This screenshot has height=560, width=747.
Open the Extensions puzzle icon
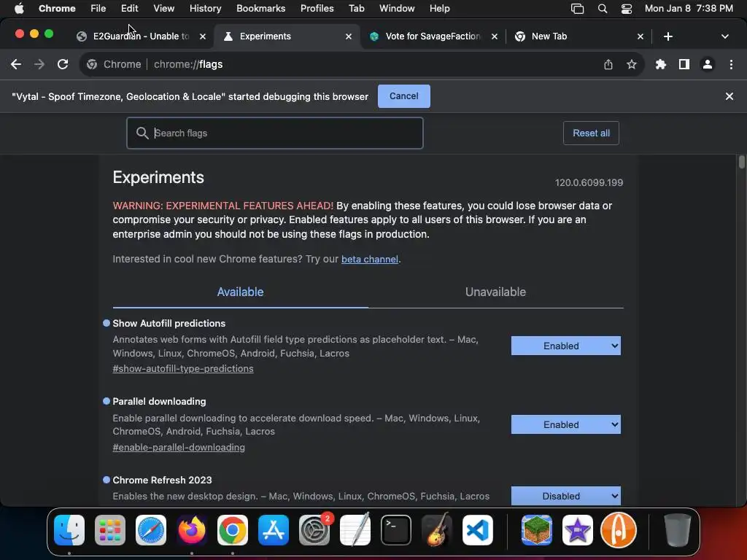coord(661,64)
